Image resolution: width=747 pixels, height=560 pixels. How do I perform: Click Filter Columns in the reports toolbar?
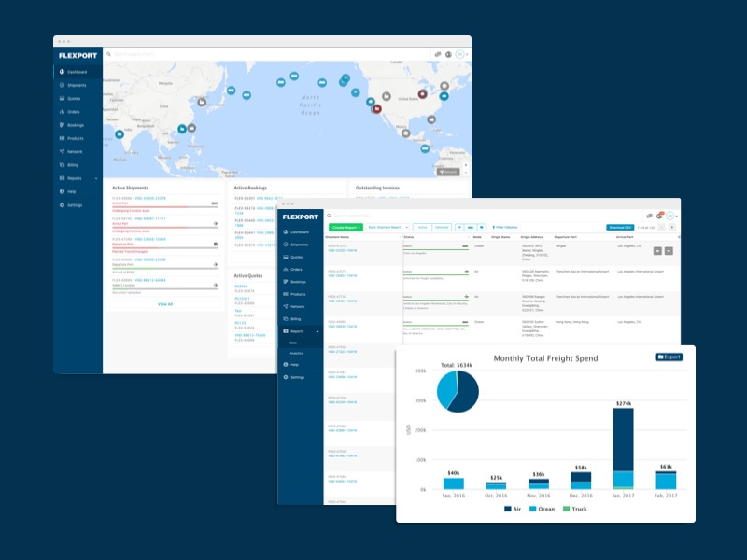[505, 228]
